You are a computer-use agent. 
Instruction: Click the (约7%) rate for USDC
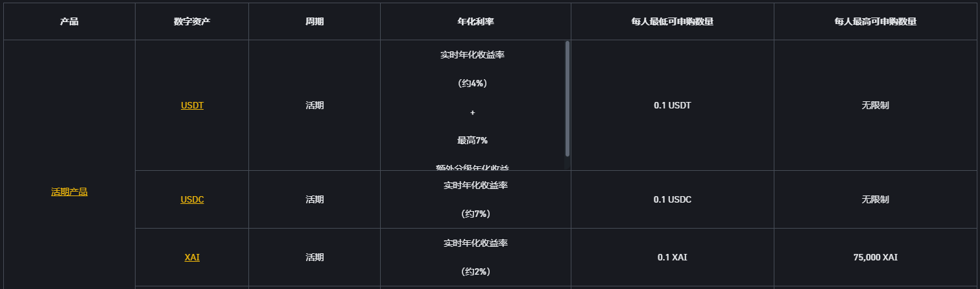coord(475,214)
